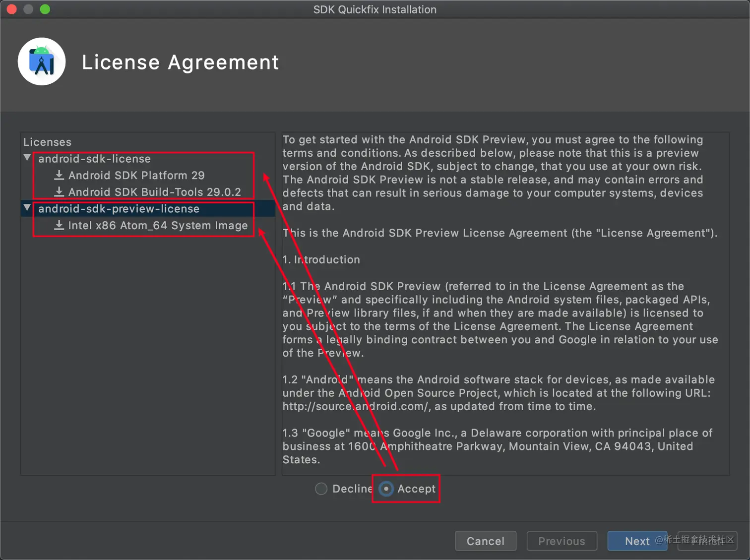Select the android-sdk-license row
Viewport: 750px width, 560px height.
[x=148, y=159]
